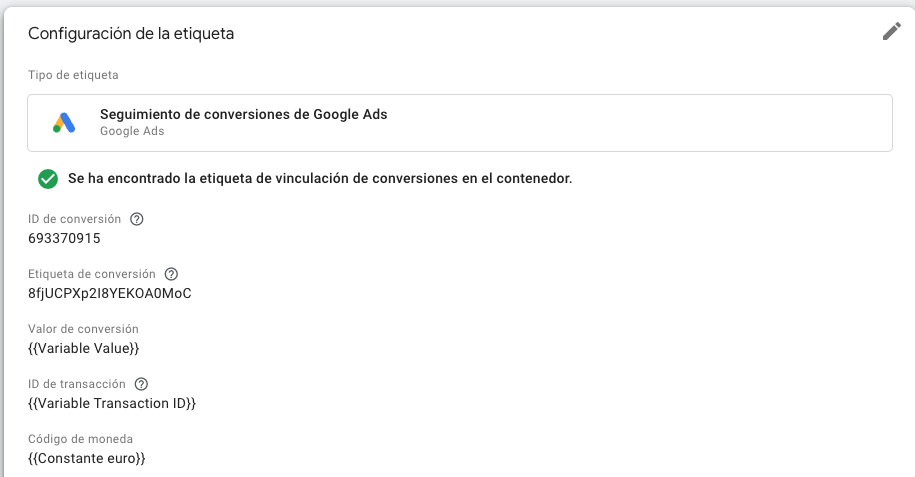Select the Seguimiento de conversiones de Google Ads card

(460, 123)
